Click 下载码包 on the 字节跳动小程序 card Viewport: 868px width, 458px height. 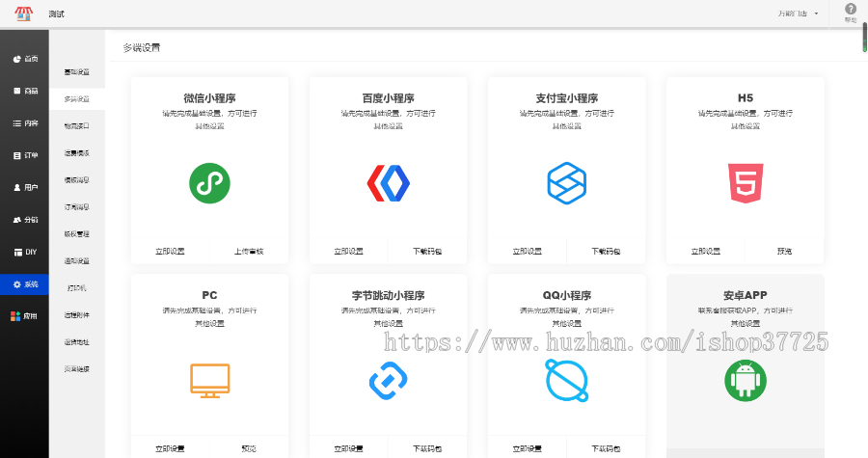coord(427,448)
